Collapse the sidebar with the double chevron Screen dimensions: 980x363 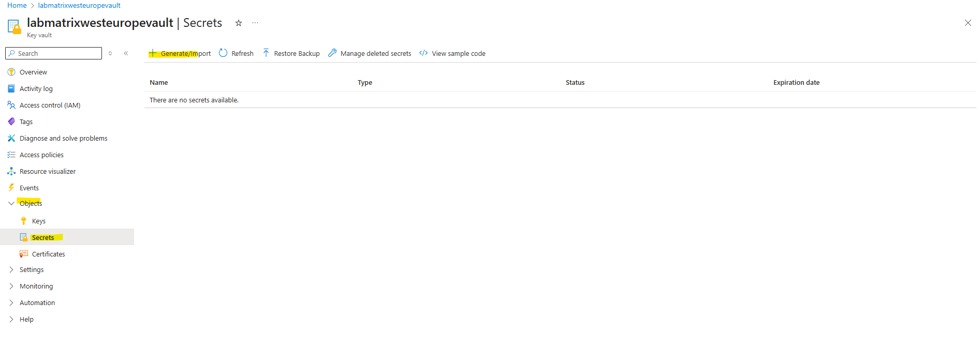click(x=126, y=53)
